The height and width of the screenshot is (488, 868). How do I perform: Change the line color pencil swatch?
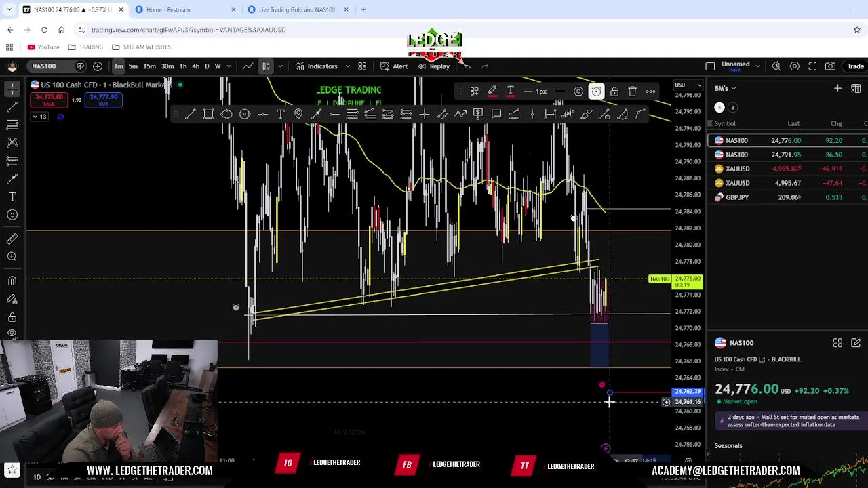point(492,91)
